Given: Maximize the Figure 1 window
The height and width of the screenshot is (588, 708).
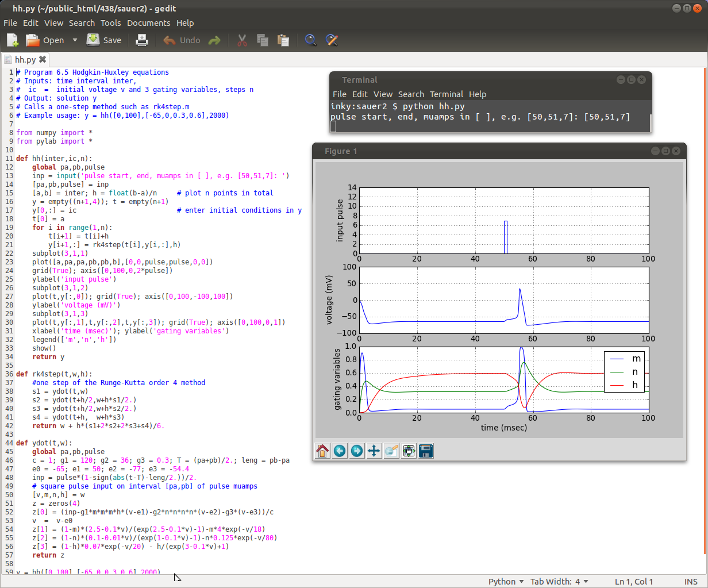Looking at the screenshot, I should [665, 151].
